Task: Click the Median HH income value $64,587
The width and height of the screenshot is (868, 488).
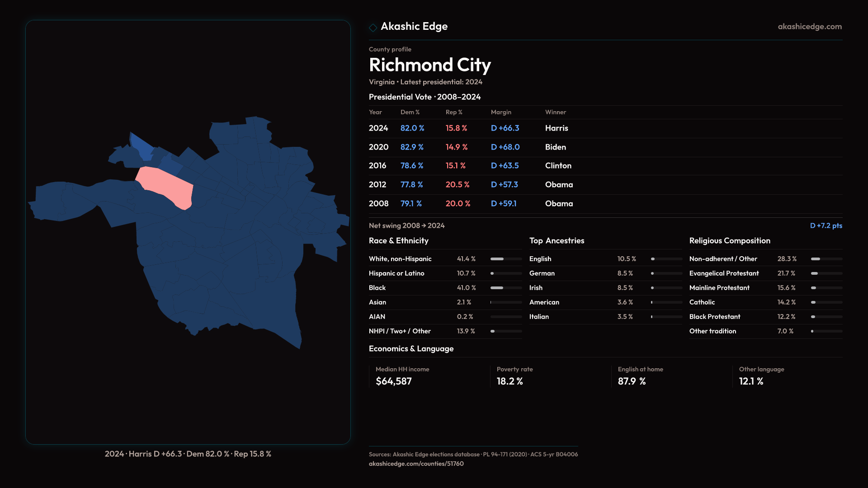Action: [x=394, y=381]
